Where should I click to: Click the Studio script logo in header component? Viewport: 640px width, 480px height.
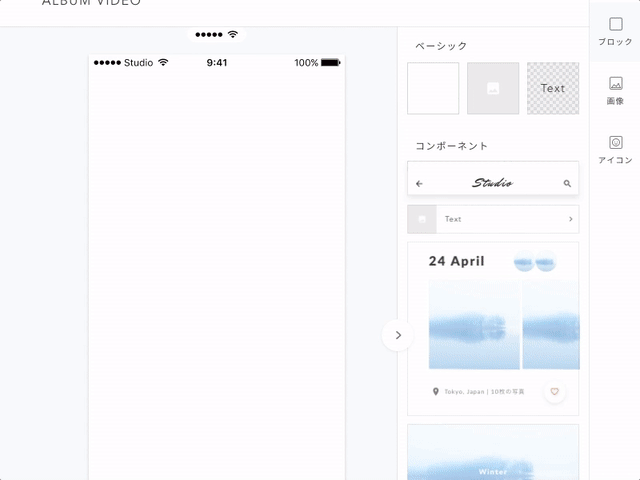492,183
